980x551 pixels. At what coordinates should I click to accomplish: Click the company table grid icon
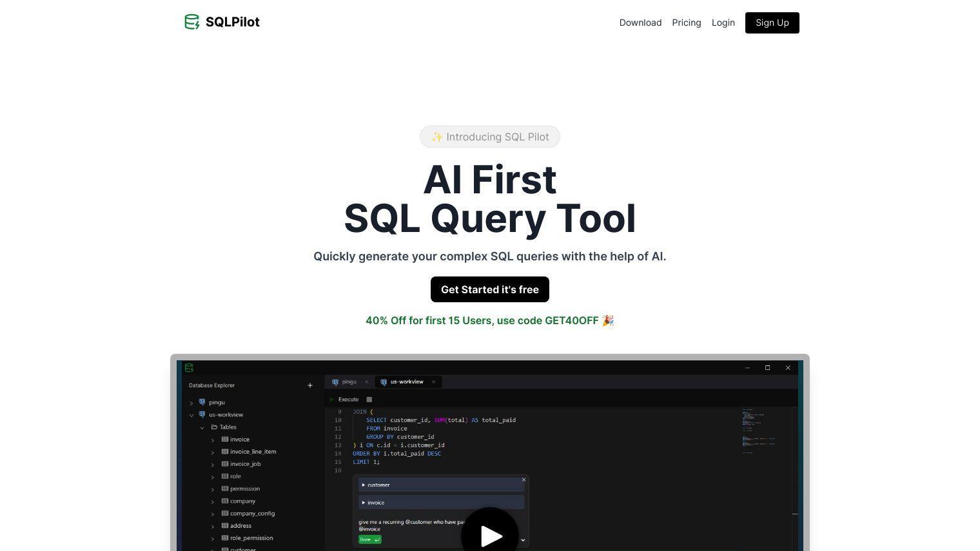(225, 501)
